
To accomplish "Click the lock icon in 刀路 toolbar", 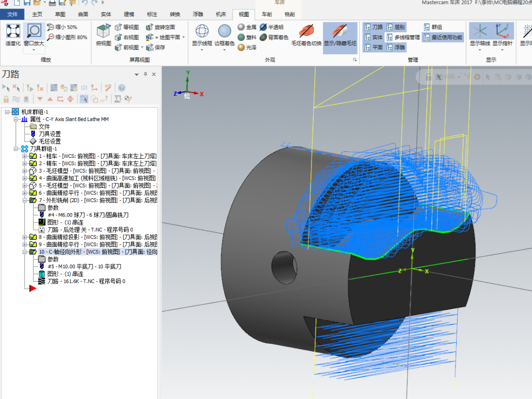I will pos(6,99).
